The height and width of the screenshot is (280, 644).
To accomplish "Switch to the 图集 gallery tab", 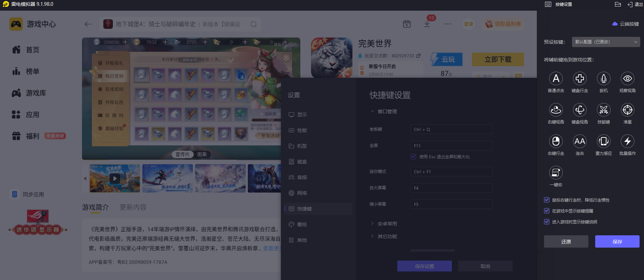I will 202,154.
